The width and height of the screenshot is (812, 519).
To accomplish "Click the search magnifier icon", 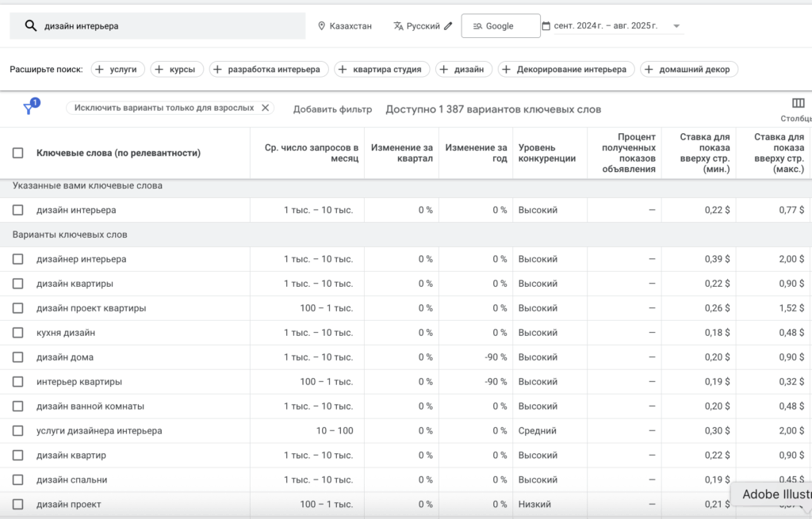I will 31,26.
